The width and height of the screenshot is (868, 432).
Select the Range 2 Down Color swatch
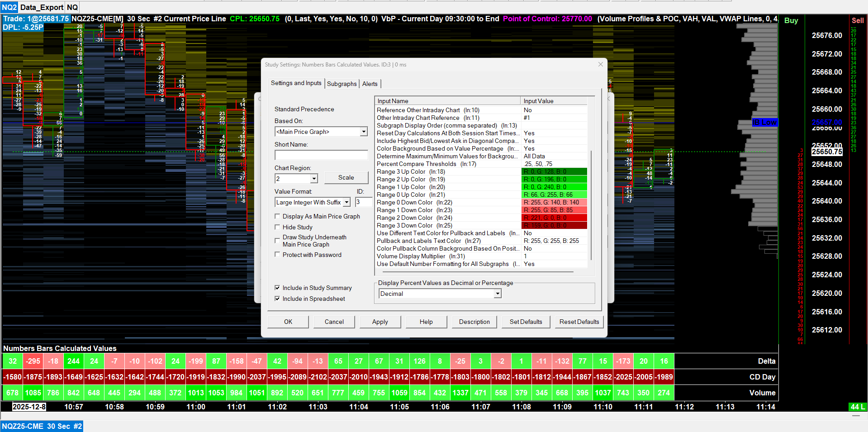[554, 218]
